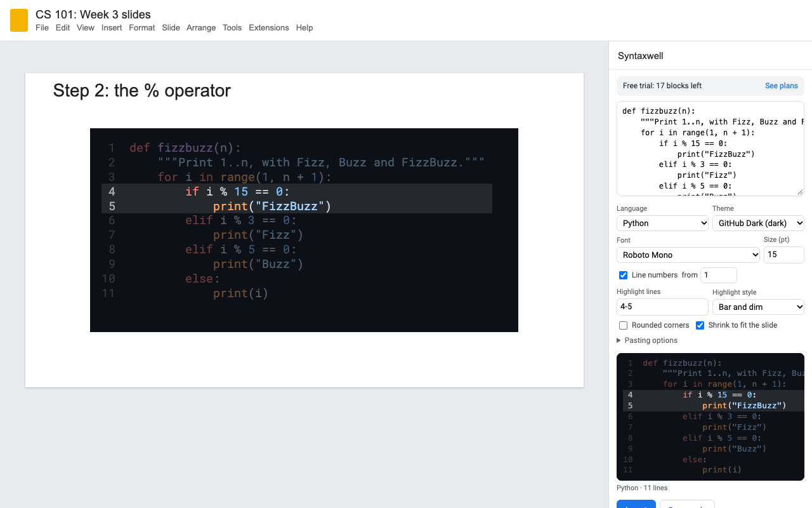
Task: Select the code block image on the slide
Action: point(304,230)
